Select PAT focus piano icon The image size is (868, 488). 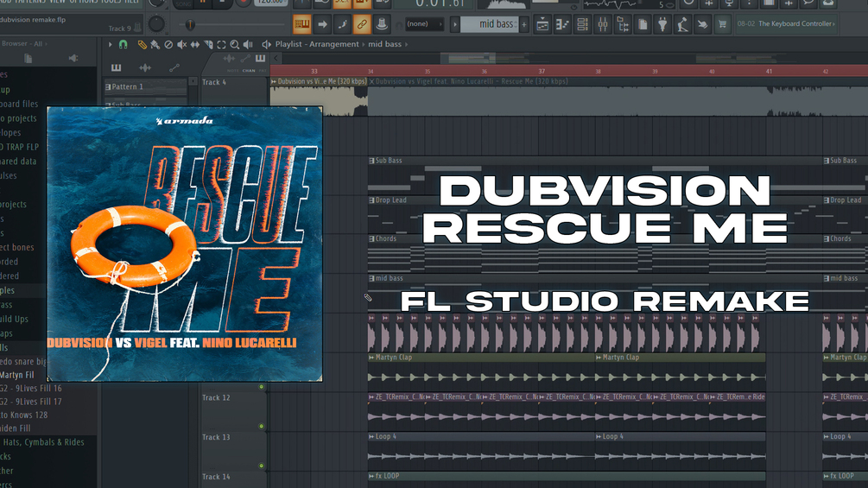260,59
